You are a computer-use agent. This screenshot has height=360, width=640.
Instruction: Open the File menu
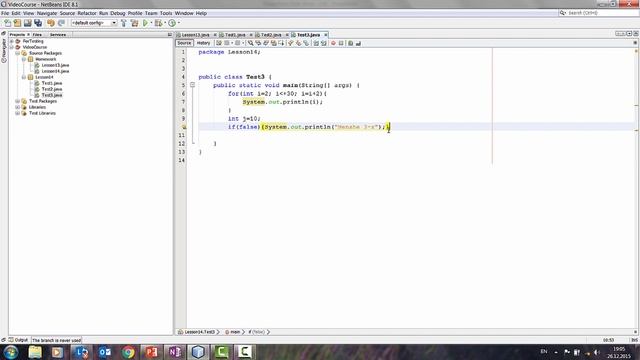[x=5, y=13]
